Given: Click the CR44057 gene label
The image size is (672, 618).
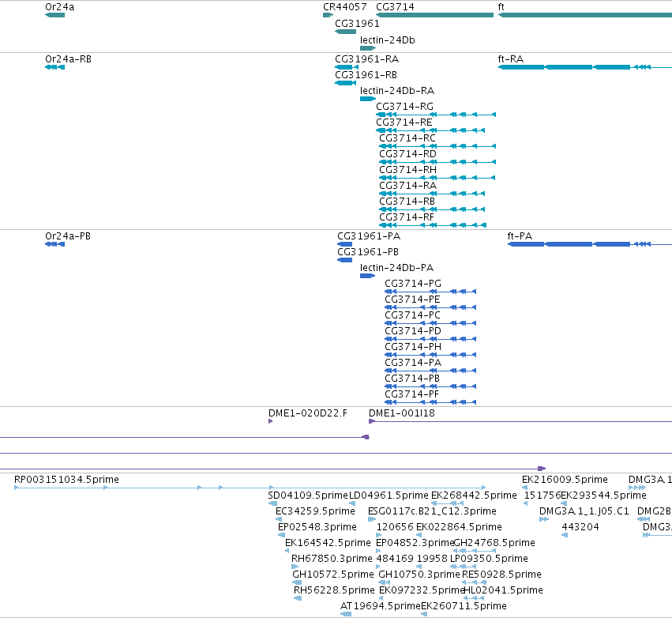Looking at the screenshot, I should pyautogui.click(x=345, y=7).
